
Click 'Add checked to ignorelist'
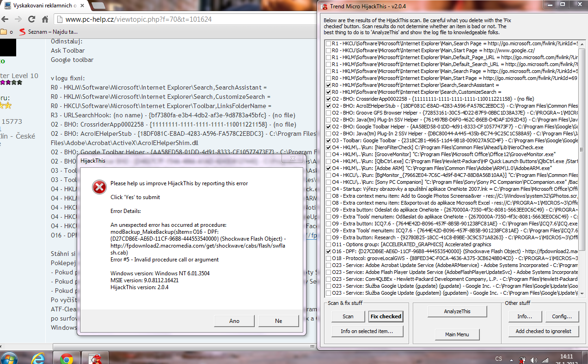[x=544, y=331]
